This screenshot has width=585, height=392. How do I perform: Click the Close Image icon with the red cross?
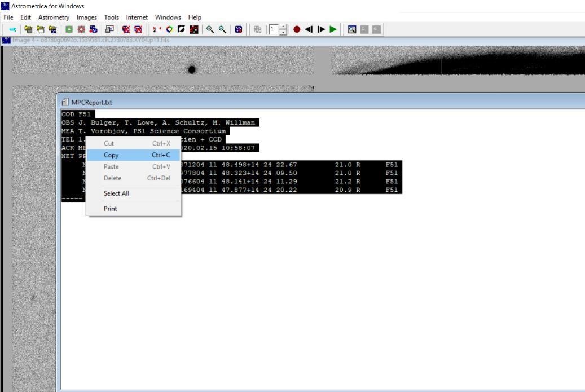126,29
